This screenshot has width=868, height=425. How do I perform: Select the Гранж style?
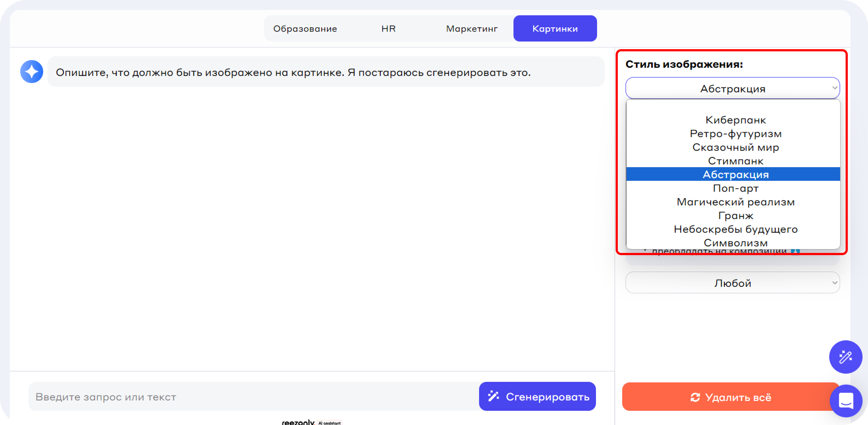(735, 216)
